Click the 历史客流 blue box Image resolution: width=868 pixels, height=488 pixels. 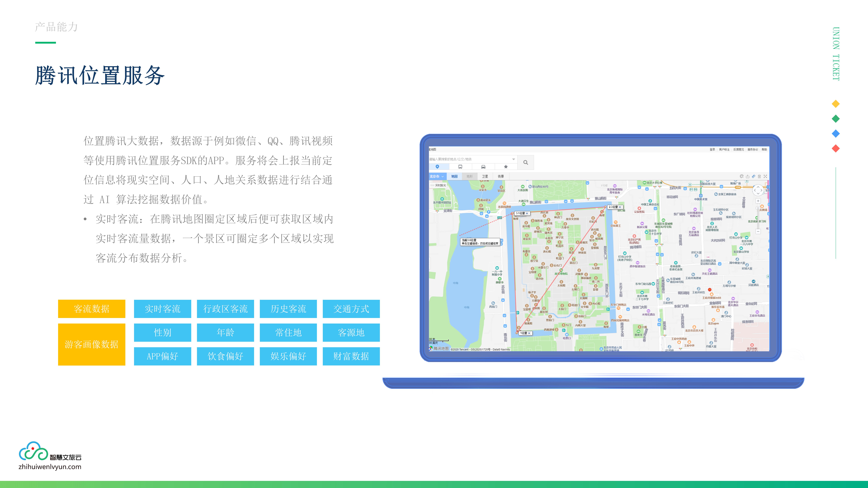pos(288,309)
